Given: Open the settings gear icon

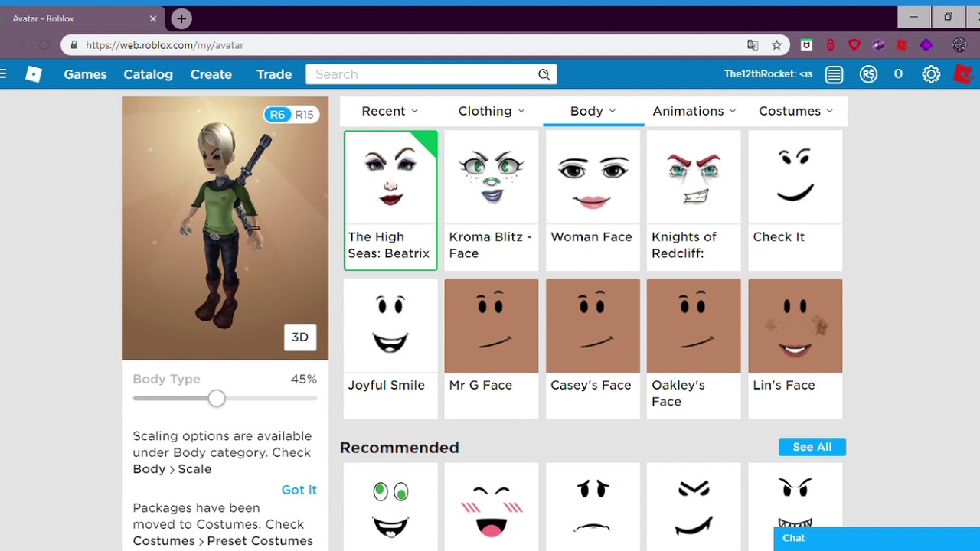Looking at the screenshot, I should tap(931, 74).
